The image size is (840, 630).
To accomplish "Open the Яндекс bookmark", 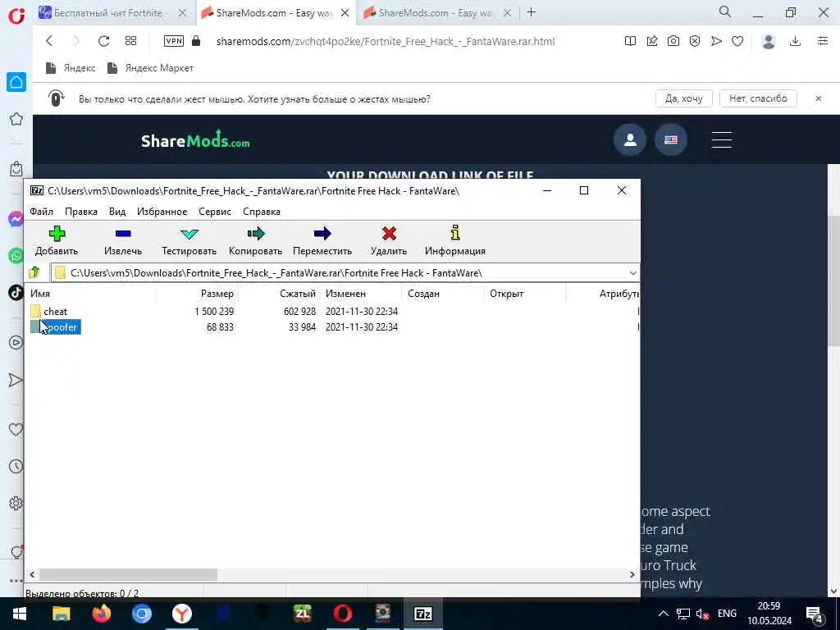I will coord(71,68).
